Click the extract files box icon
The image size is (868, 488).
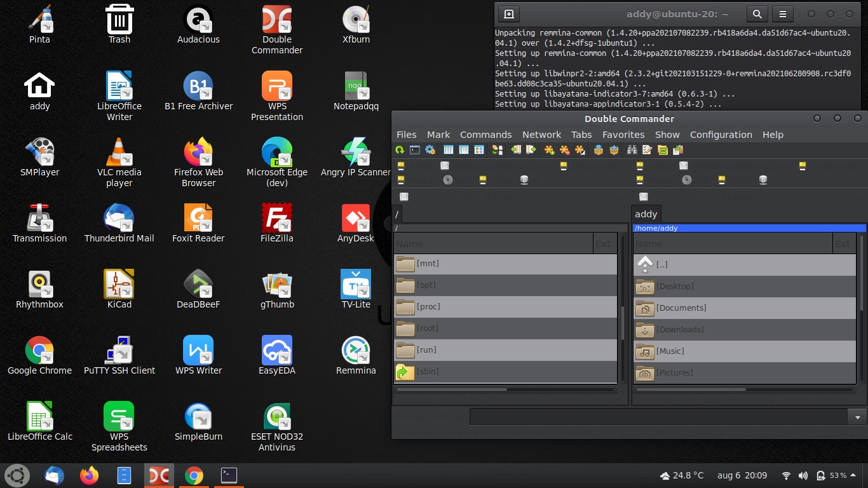(x=614, y=150)
